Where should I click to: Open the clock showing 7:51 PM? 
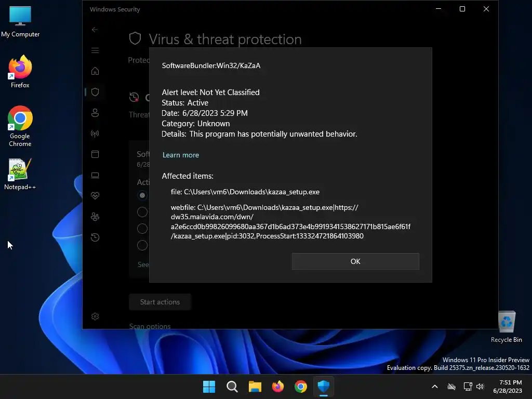(508, 387)
